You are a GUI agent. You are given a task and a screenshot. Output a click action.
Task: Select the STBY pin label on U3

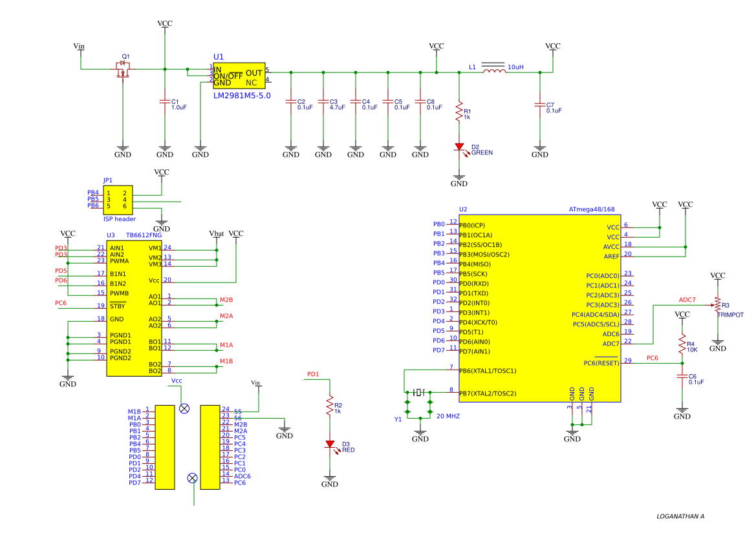point(117,306)
